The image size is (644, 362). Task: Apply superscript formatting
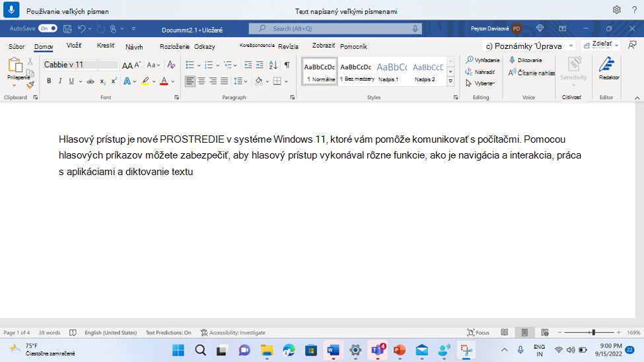point(114,81)
